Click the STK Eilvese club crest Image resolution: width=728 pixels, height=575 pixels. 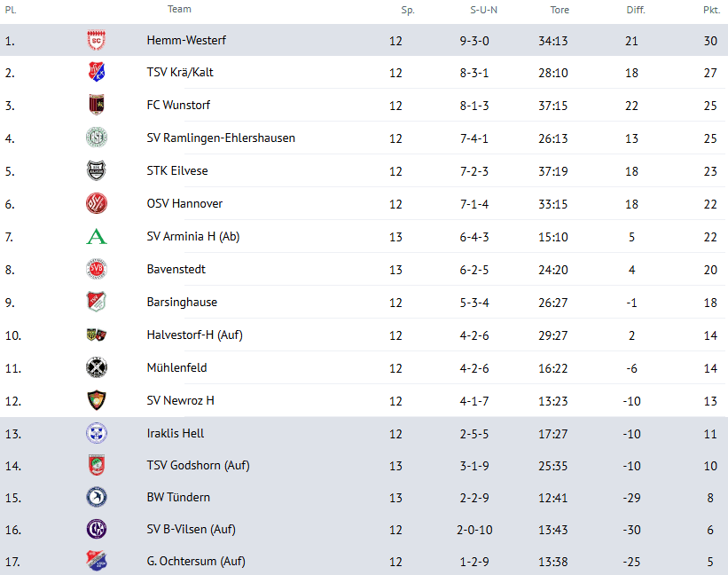(x=96, y=170)
